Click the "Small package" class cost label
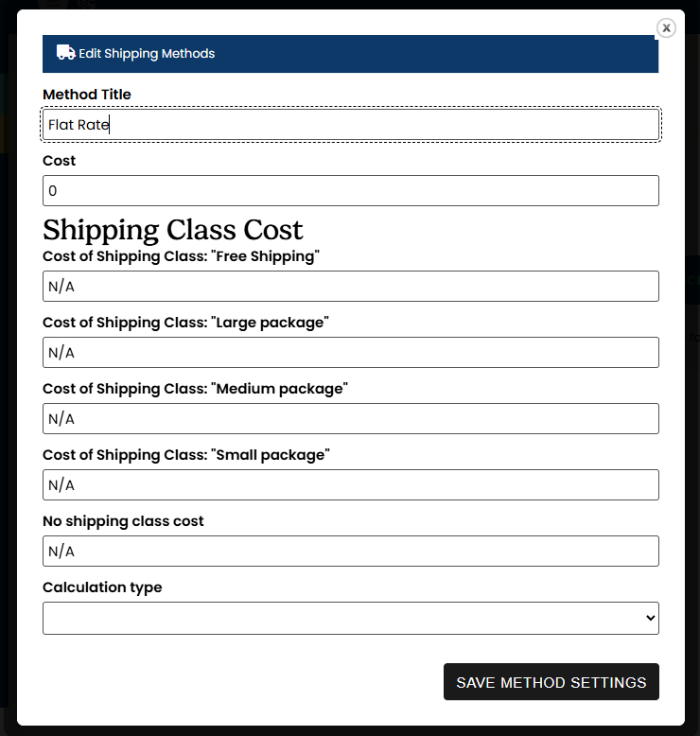 click(186, 455)
